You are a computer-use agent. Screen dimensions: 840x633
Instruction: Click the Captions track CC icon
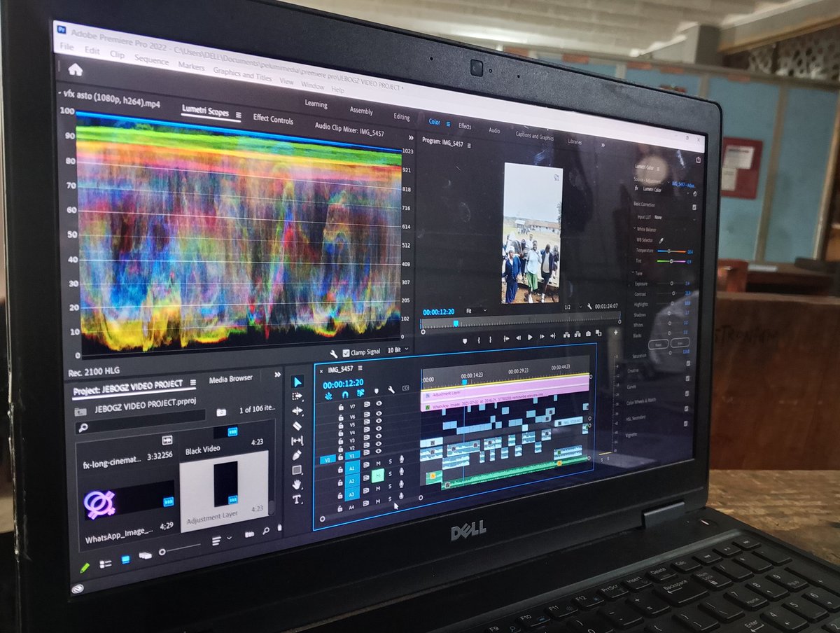[x=406, y=389]
